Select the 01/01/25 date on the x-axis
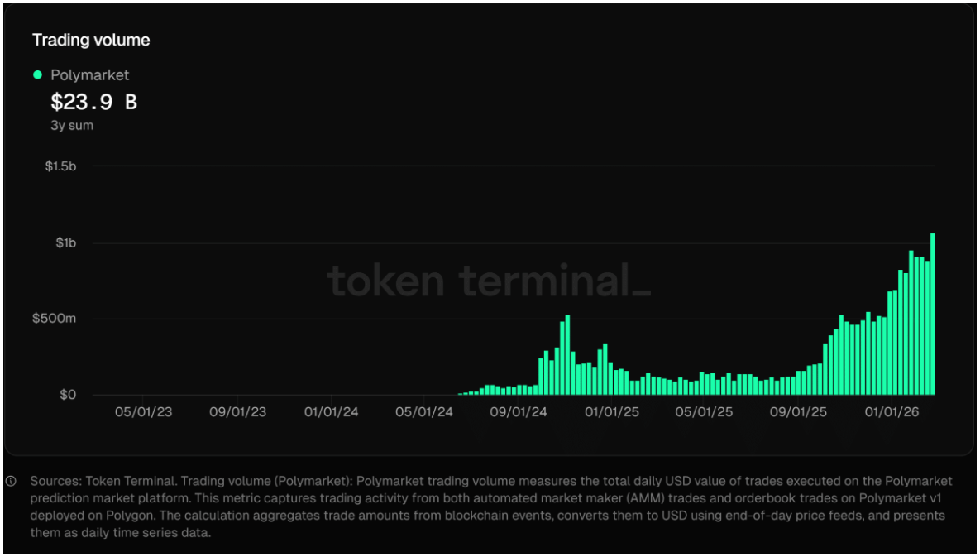 tap(611, 412)
